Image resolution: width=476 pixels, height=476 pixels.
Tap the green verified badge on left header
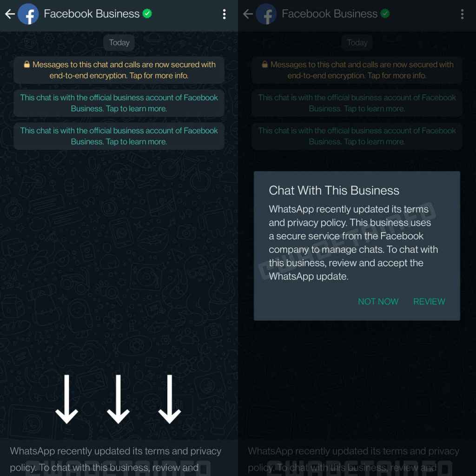(147, 13)
